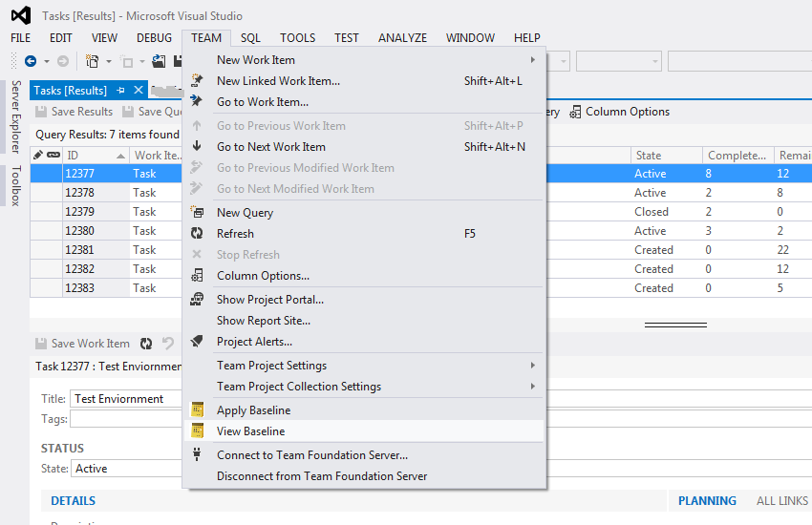Pin the Tasks [Results] tab
The image size is (812, 525).
(120, 90)
